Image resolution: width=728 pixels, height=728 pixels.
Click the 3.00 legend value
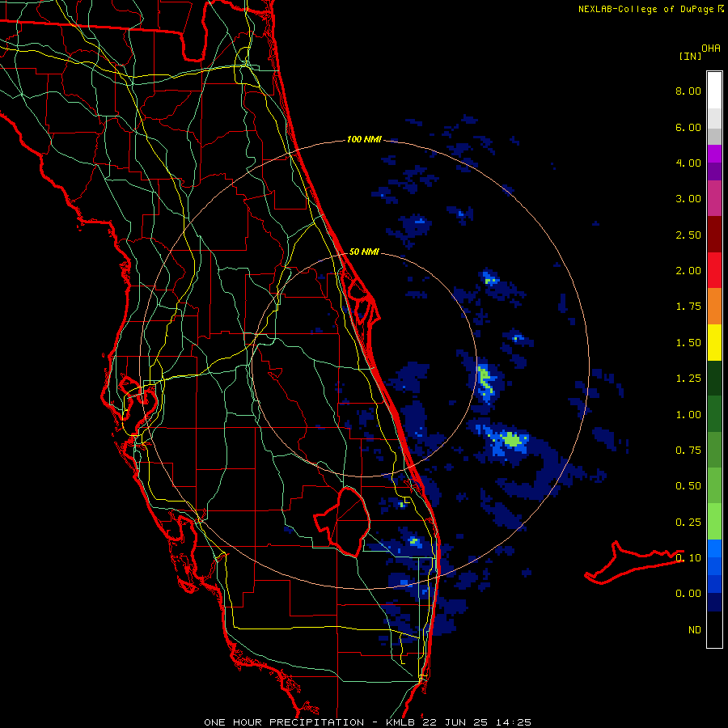688,199
